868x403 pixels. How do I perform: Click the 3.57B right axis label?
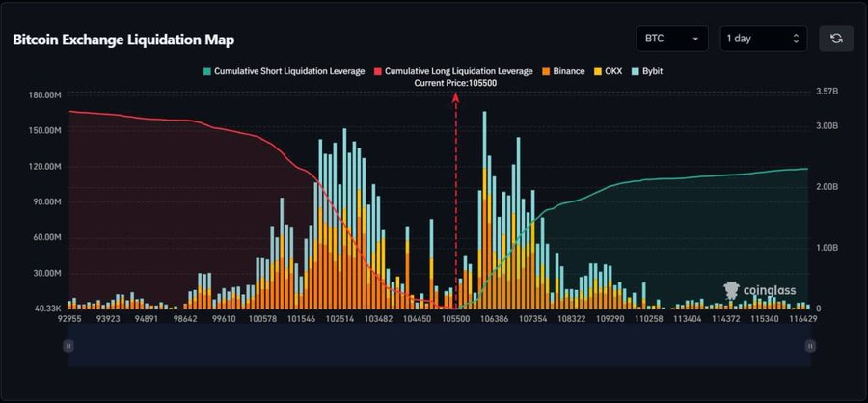pos(827,91)
